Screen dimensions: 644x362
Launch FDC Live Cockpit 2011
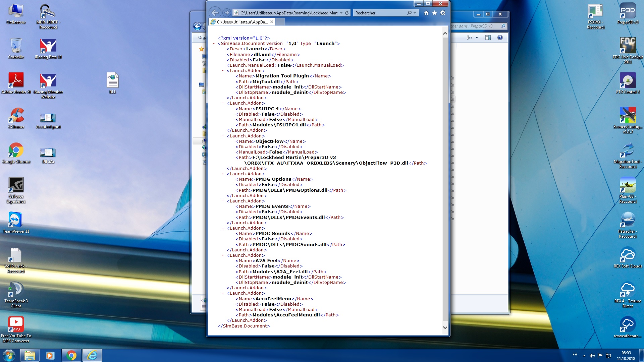pyautogui.click(x=628, y=51)
